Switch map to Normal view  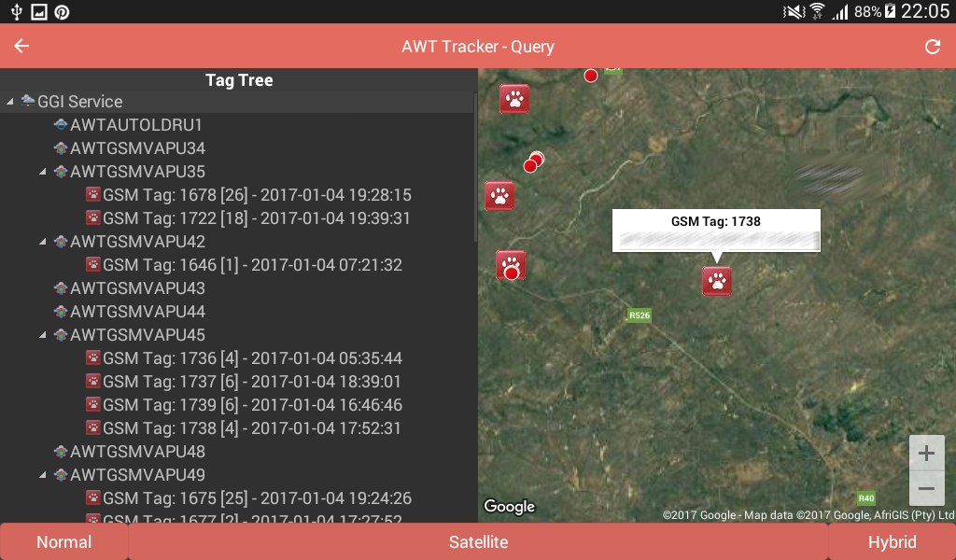coord(64,541)
